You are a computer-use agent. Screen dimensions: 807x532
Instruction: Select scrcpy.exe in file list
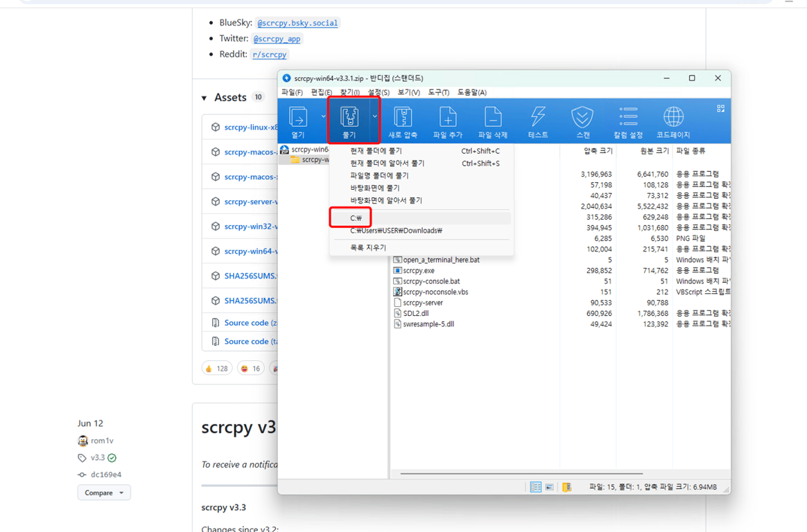tap(419, 270)
